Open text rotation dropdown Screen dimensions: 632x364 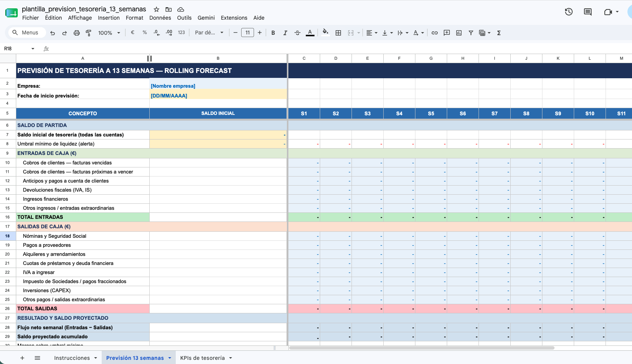[418, 33]
